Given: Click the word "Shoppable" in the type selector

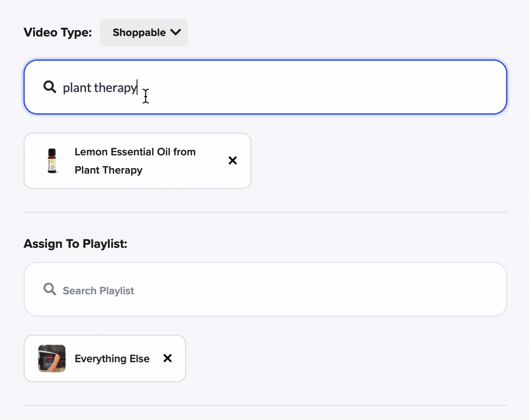Looking at the screenshot, I should click(x=140, y=32).
